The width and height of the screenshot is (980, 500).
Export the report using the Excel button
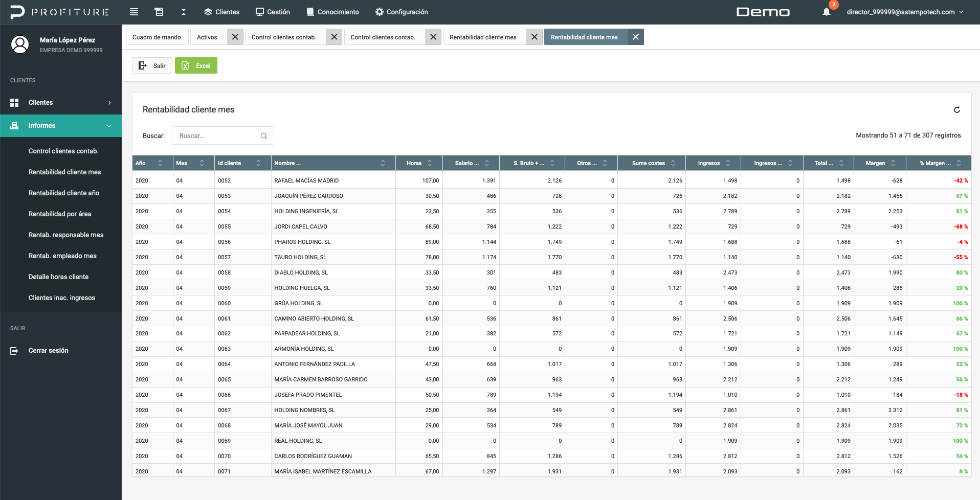coord(196,65)
